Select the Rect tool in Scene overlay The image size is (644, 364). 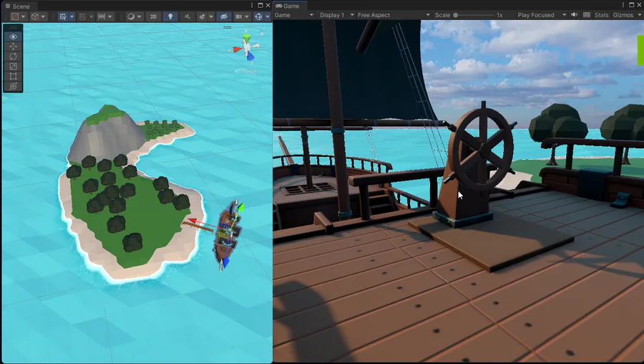pos(13,76)
